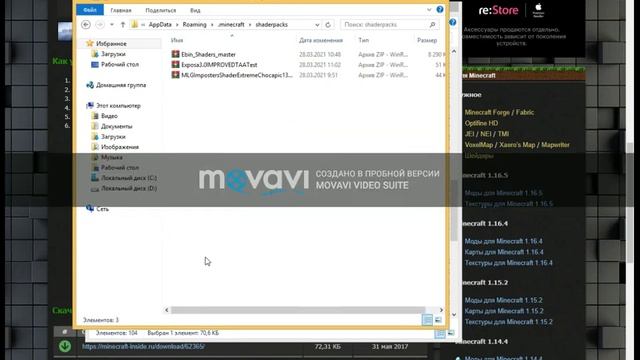
Task: Open Карты для Minecraft 1.15.2 link
Action: click(504, 311)
